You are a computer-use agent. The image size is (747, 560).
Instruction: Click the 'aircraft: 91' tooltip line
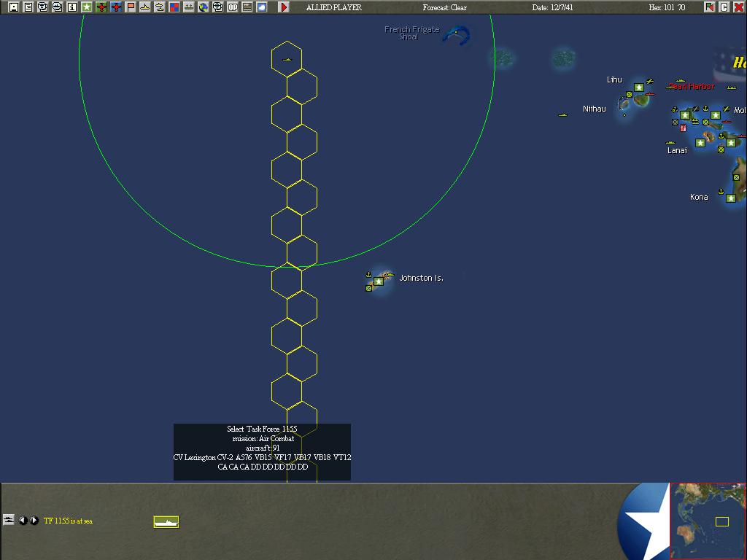[263, 448]
